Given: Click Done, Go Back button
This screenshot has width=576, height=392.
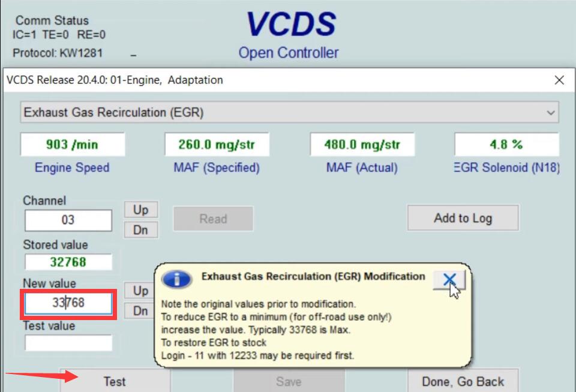Looking at the screenshot, I should (463, 381).
